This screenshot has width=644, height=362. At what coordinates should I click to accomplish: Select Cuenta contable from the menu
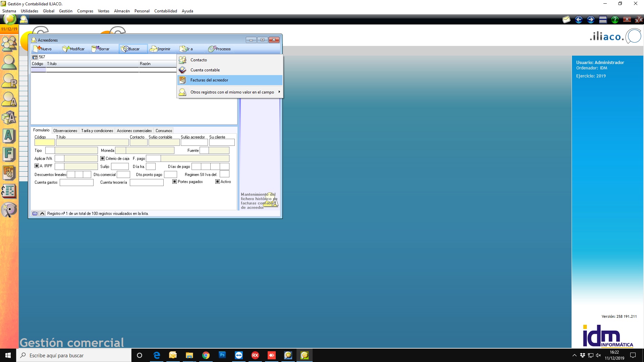[x=230, y=70]
